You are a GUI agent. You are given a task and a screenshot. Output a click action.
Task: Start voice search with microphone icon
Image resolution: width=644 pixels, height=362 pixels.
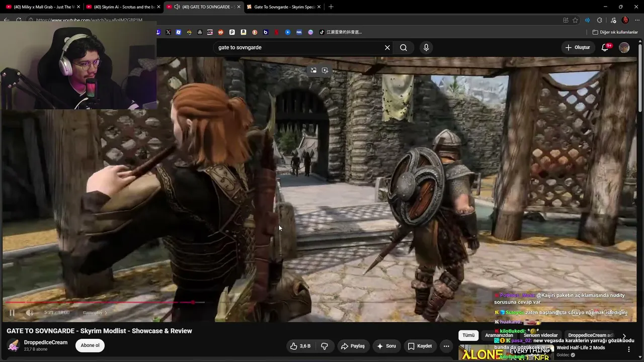[x=426, y=48]
